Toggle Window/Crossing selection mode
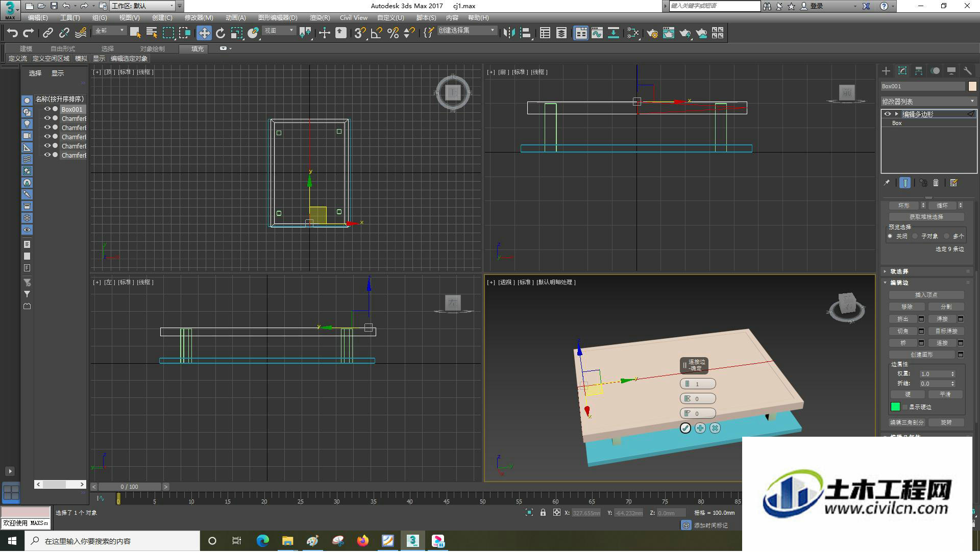 [x=185, y=33]
